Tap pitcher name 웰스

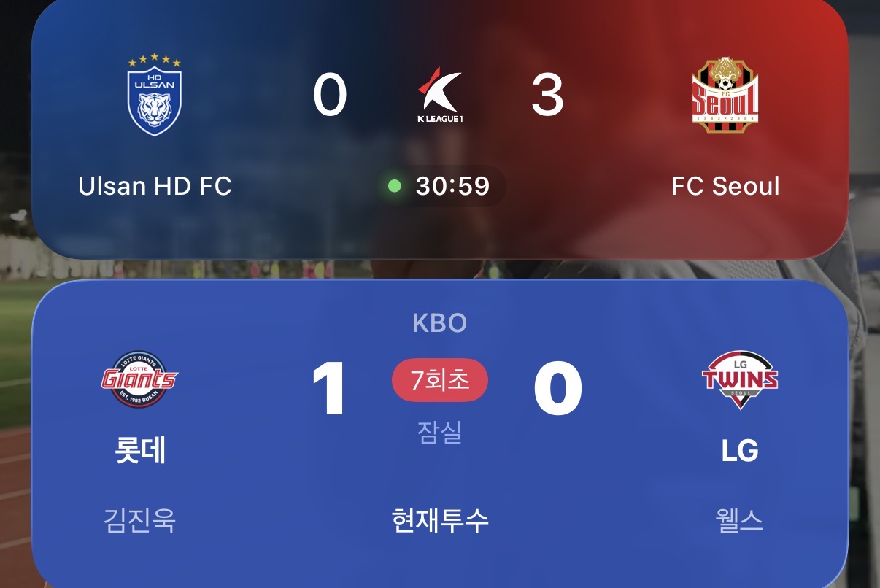pos(740,521)
